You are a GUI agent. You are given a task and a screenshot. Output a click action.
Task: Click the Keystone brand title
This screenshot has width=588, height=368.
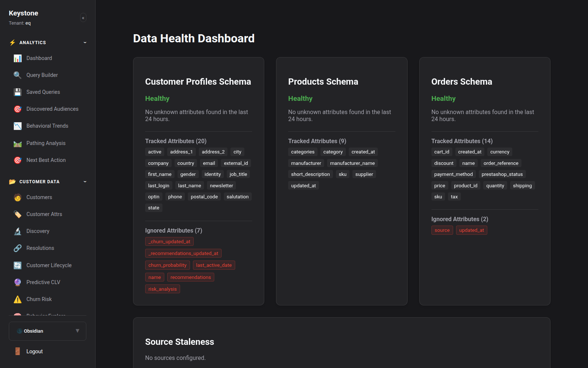point(24,13)
